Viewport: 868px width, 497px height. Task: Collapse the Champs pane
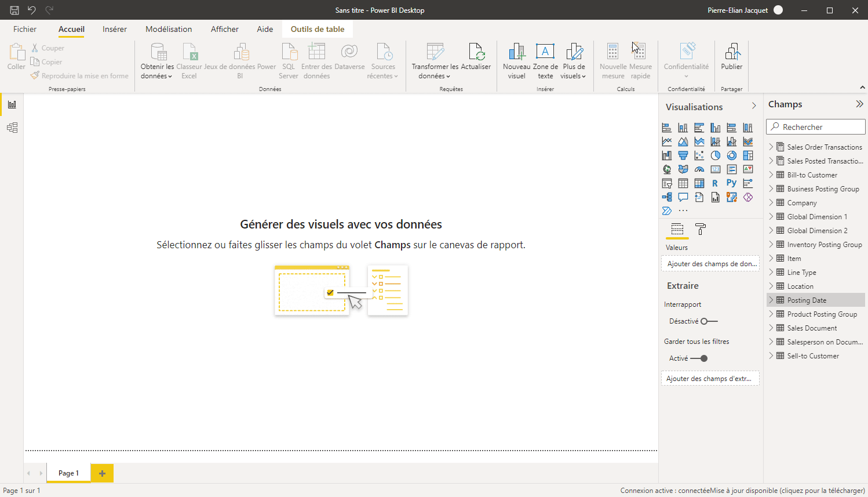click(x=859, y=104)
